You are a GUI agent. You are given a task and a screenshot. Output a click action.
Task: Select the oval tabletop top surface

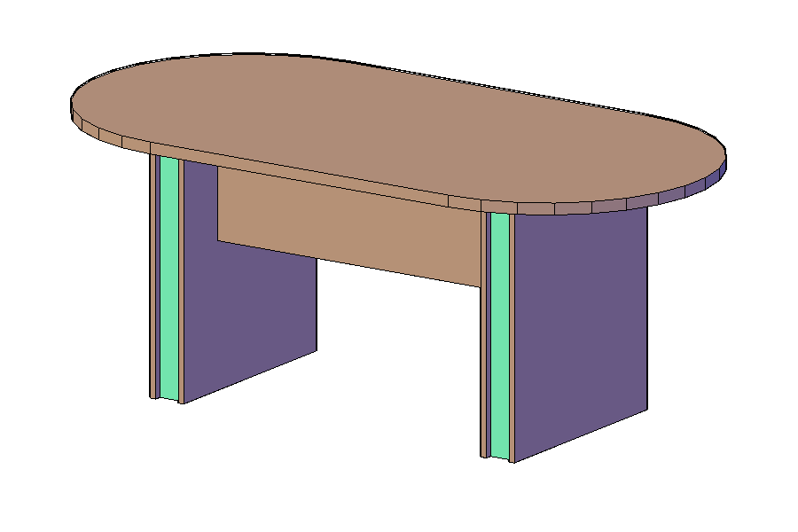click(x=399, y=124)
